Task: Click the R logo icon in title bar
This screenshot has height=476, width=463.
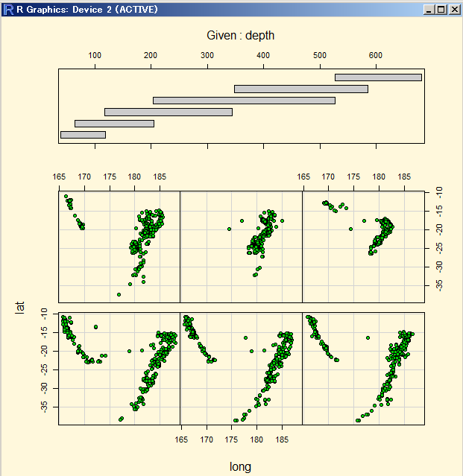Action: click(8, 9)
